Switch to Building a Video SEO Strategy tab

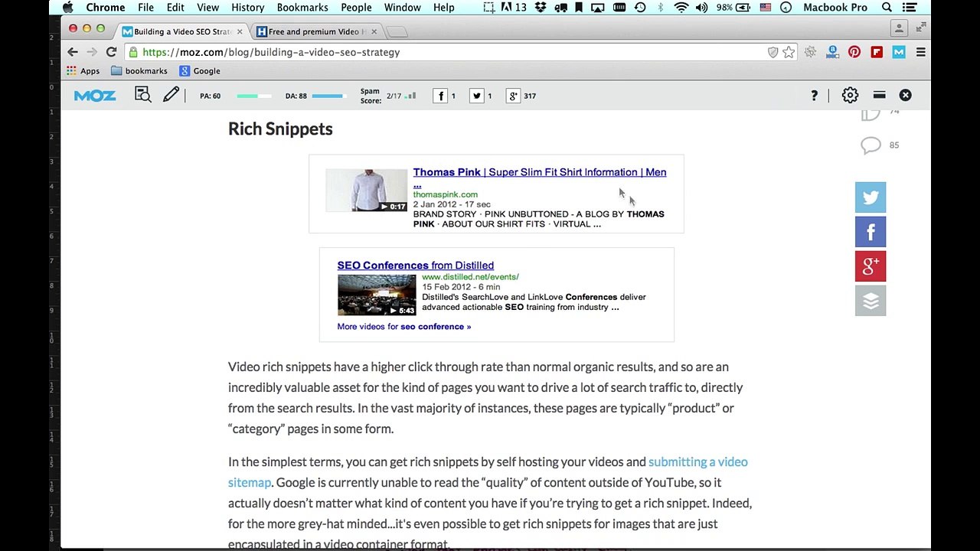point(182,31)
